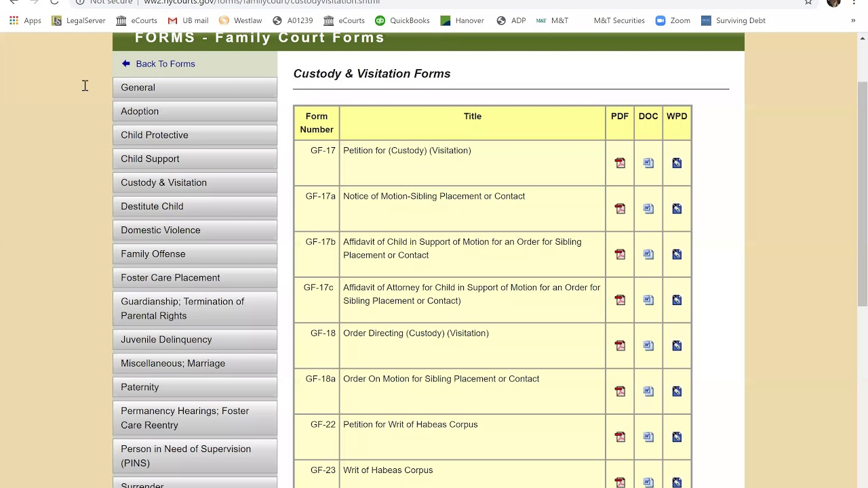Open the GF-17b DOC file icon
The height and width of the screenshot is (488, 868).
[x=648, y=254]
